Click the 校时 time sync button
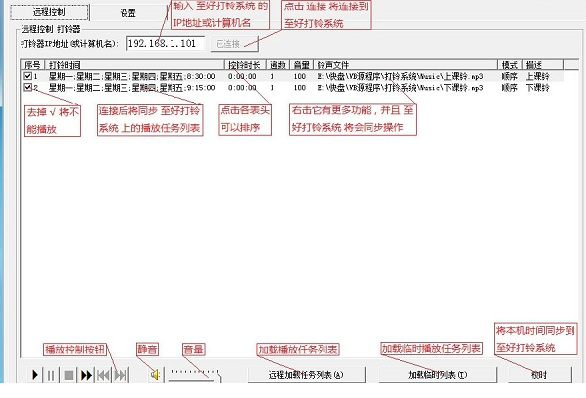 click(539, 374)
